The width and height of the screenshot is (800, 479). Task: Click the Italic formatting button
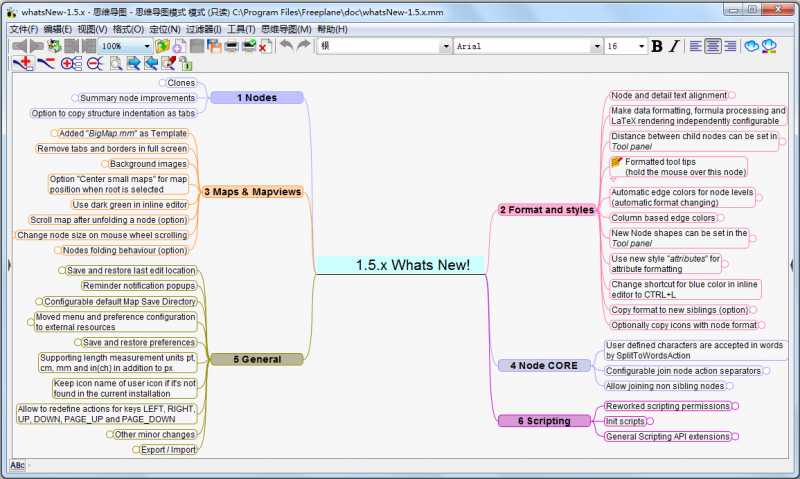(x=674, y=46)
